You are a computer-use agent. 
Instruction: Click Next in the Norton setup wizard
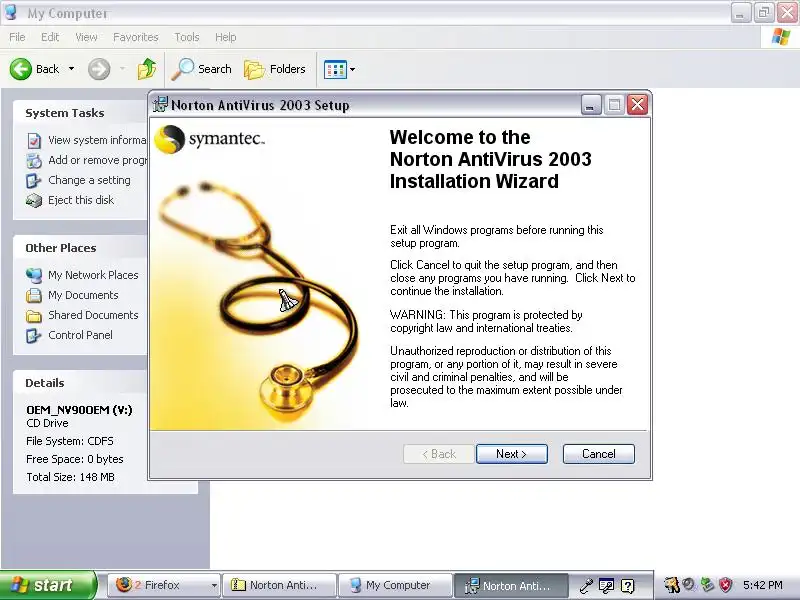pos(512,454)
